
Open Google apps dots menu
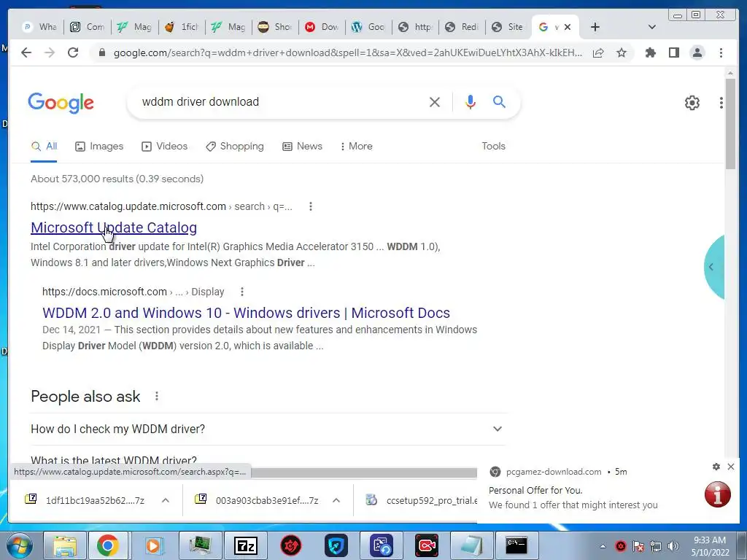click(721, 102)
